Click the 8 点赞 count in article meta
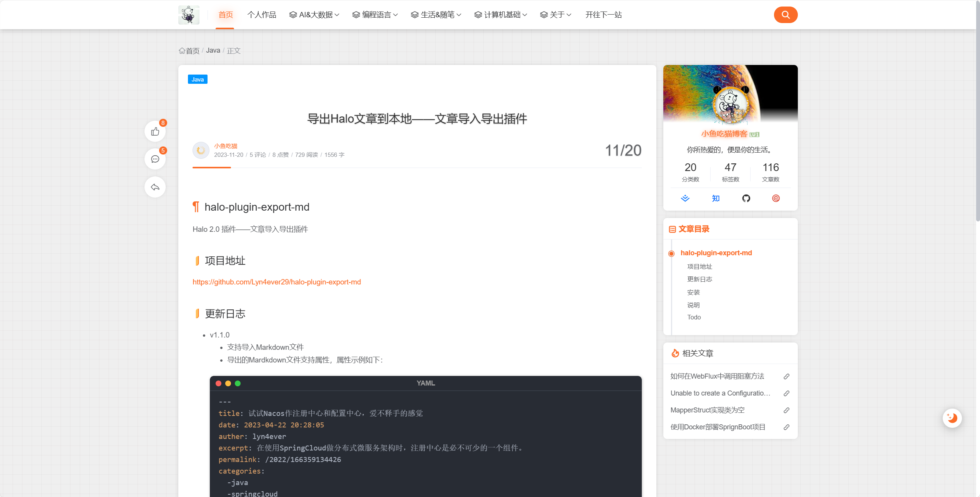980x497 pixels. click(x=281, y=155)
